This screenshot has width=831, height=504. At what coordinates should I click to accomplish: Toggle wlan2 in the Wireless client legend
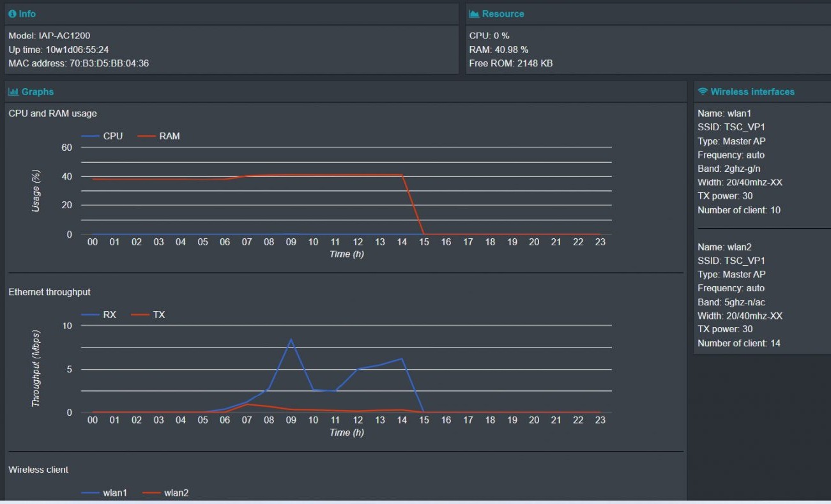coord(165,493)
